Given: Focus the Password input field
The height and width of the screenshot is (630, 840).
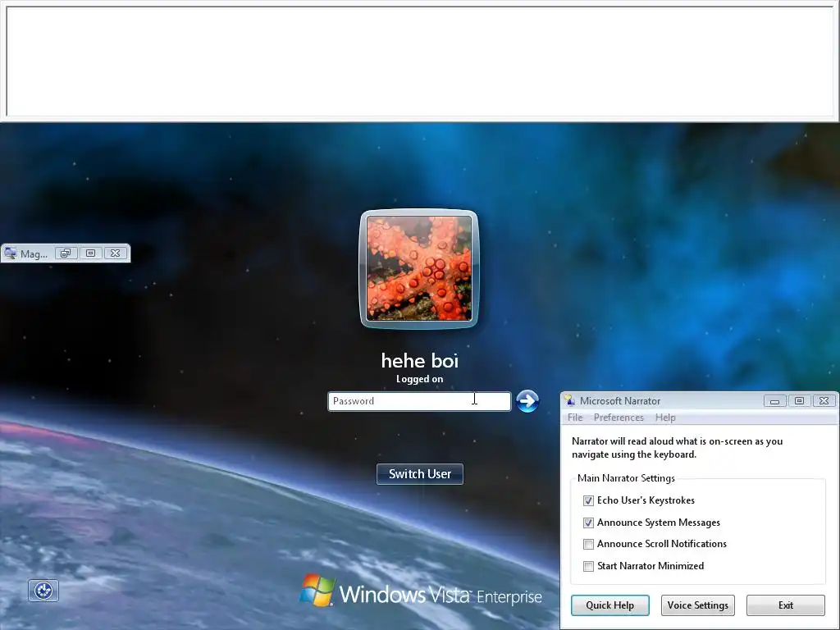Looking at the screenshot, I should point(419,400).
